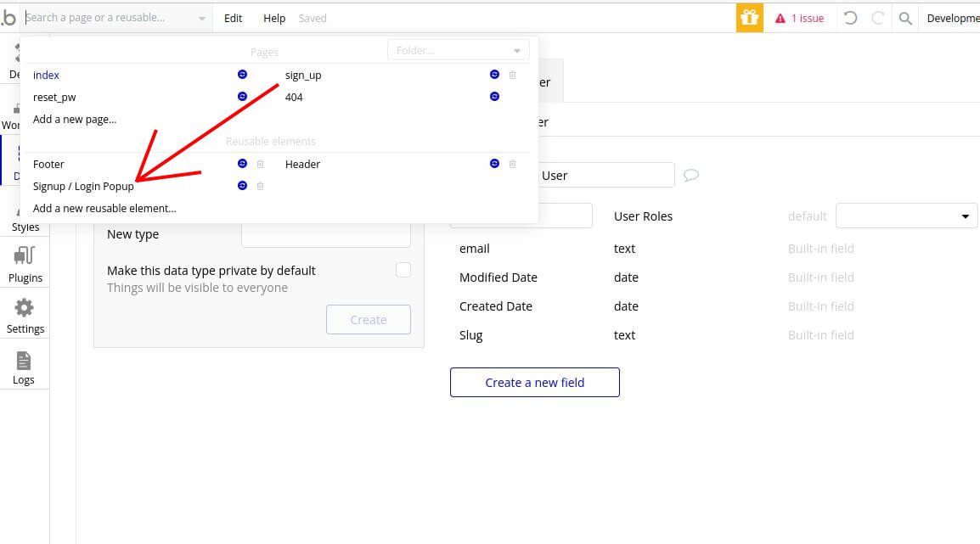Open the Help menu
The image size is (980, 544).
274,18
